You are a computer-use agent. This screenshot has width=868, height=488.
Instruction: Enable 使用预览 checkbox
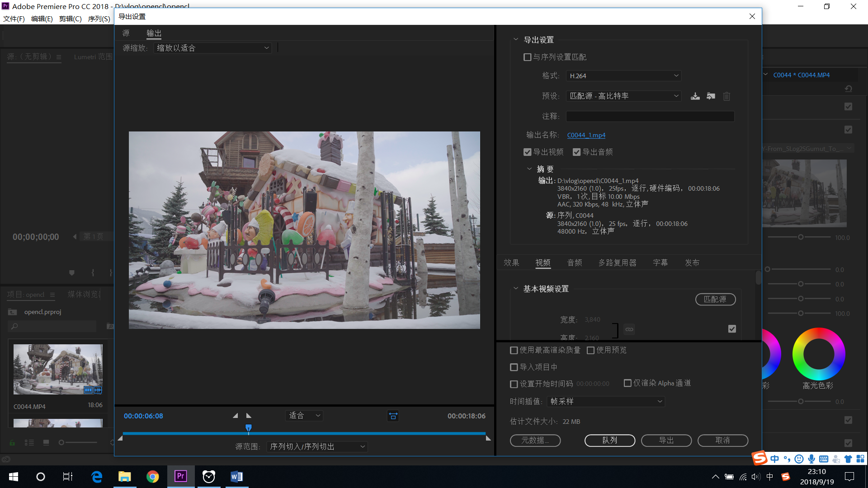(590, 351)
